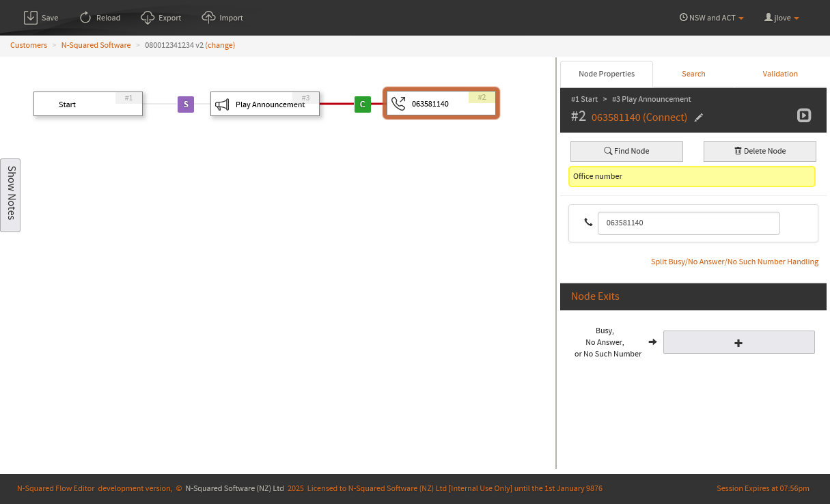Image resolution: width=830 pixels, height=504 pixels.
Task: Expand the Show Notes side panel
Action: tap(10, 195)
